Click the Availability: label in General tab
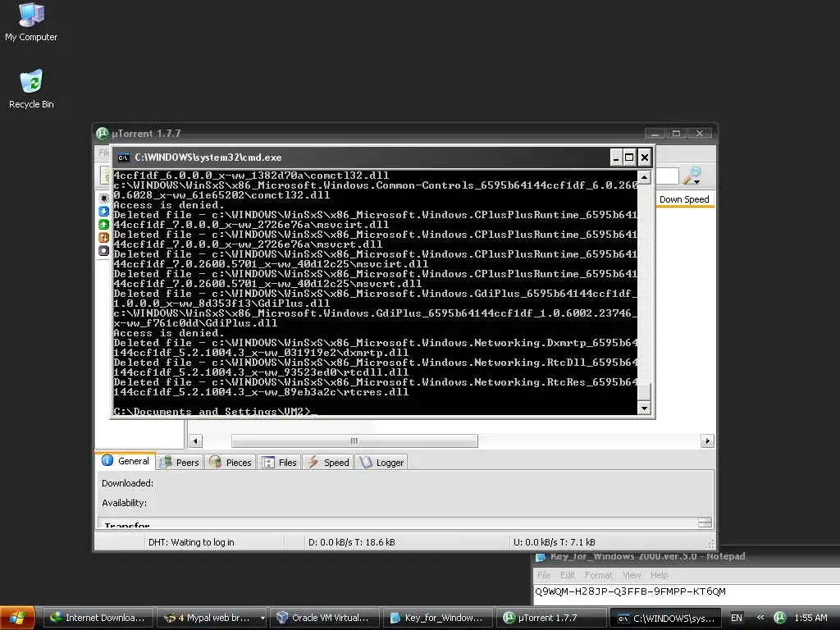840x630 pixels. pos(125,503)
